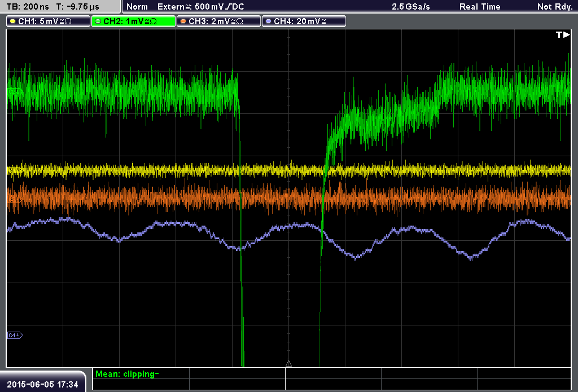Click the blue dot in CH4 tab
Screen dimensions: 578x392
coord(268,21)
